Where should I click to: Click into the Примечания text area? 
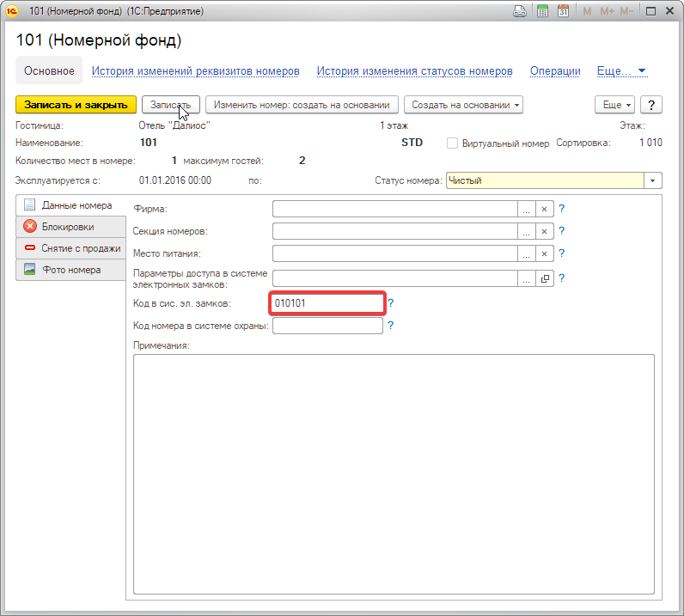(x=394, y=474)
